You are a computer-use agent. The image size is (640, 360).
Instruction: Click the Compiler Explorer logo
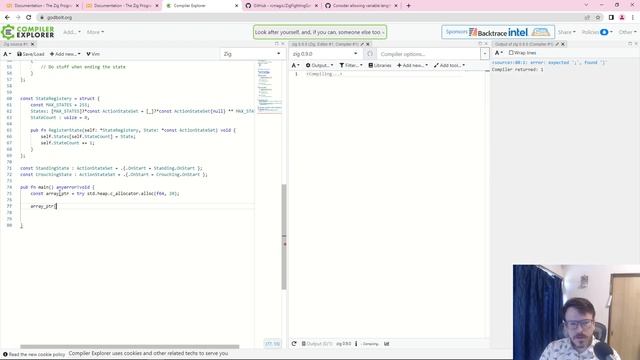coord(28,32)
